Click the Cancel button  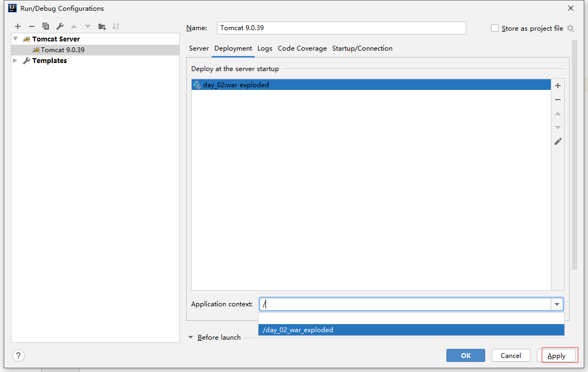pos(511,355)
